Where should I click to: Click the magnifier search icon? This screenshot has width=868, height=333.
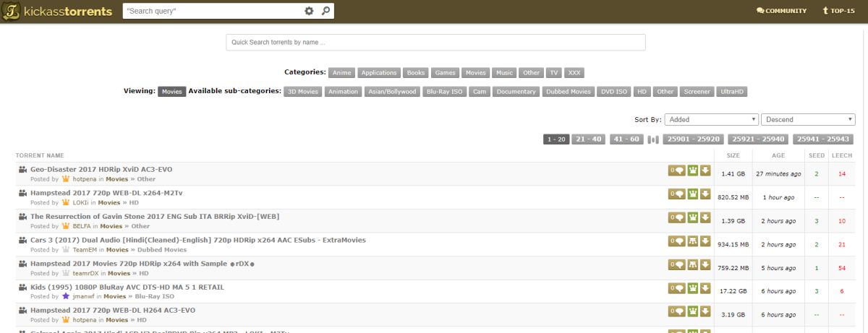(x=325, y=11)
